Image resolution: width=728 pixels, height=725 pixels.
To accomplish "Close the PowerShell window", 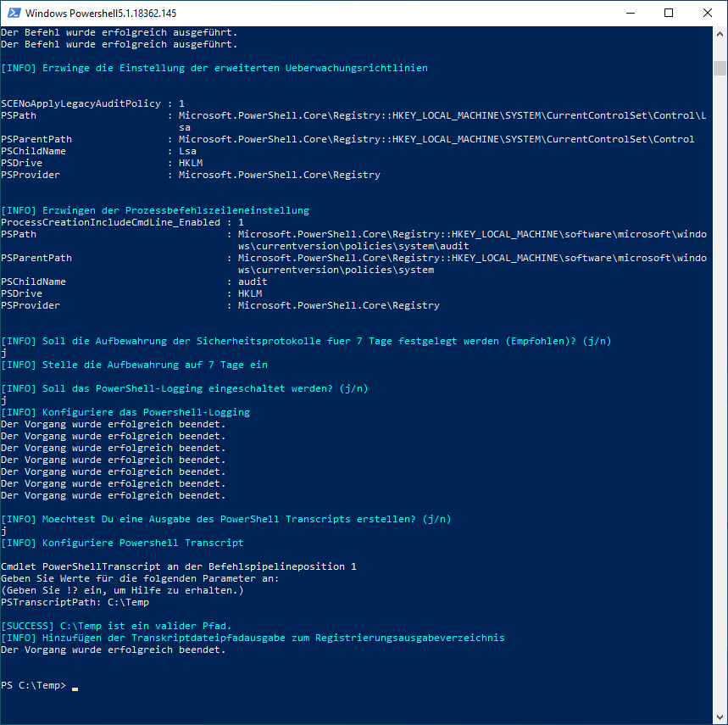I will coord(708,13).
